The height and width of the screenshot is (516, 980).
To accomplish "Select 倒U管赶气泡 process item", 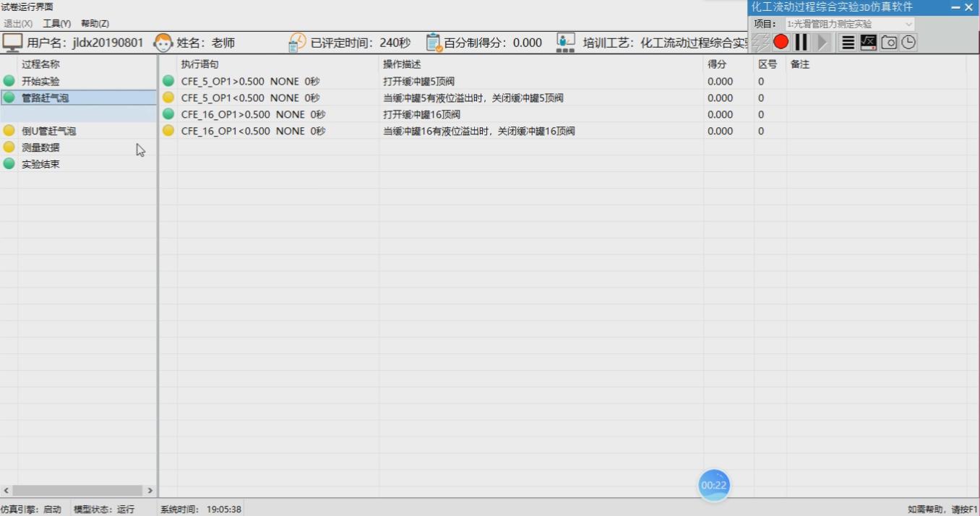I will click(x=48, y=131).
